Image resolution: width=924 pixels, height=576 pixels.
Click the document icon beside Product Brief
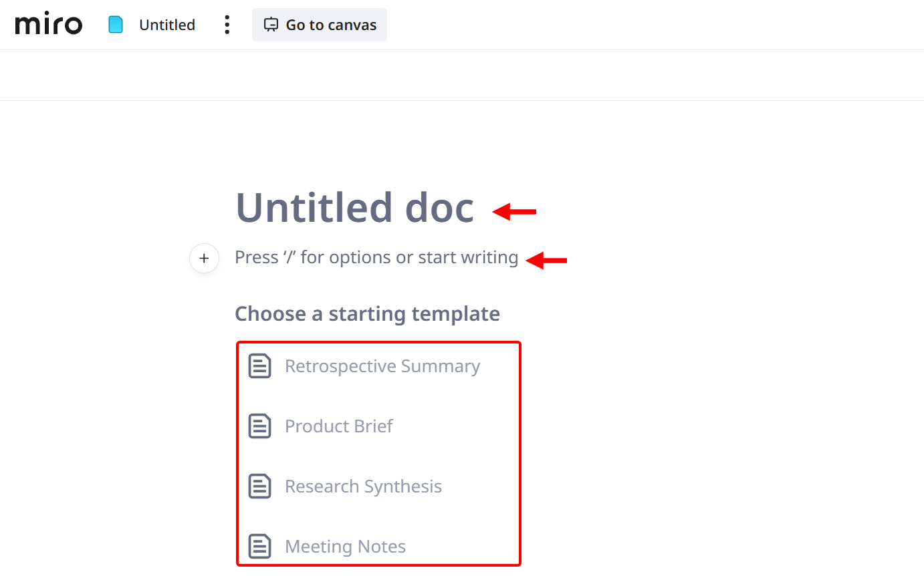pos(260,426)
